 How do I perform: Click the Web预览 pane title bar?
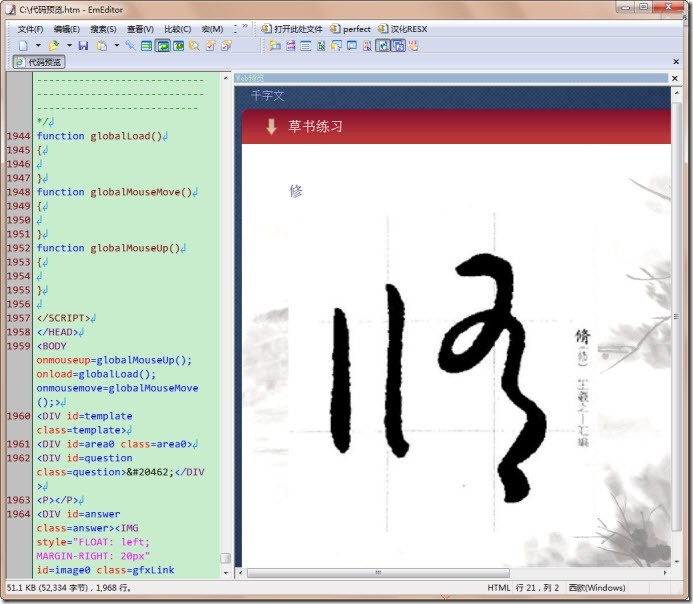451,78
